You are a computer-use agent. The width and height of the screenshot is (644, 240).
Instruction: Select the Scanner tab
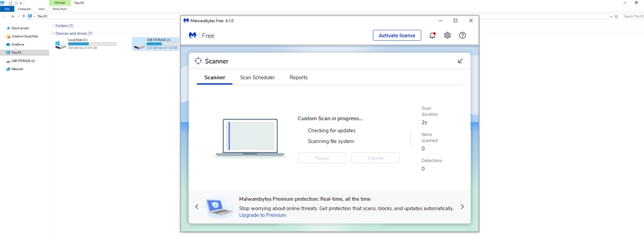point(215,77)
